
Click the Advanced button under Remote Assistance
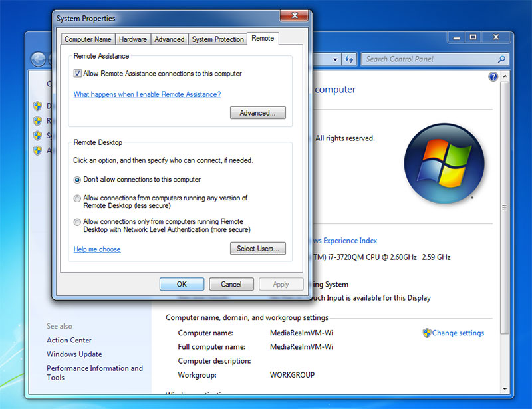(258, 113)
